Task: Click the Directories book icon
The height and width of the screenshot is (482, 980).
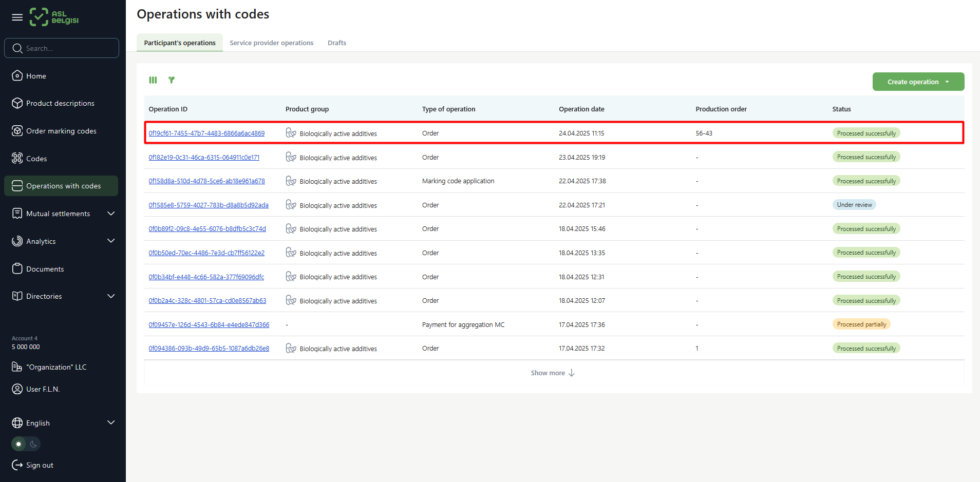Action: point(17,296)
